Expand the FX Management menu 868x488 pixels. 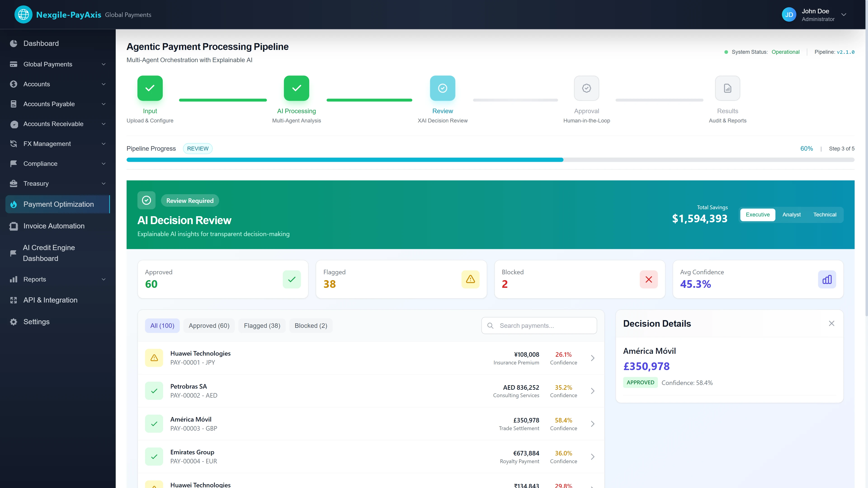47,143
